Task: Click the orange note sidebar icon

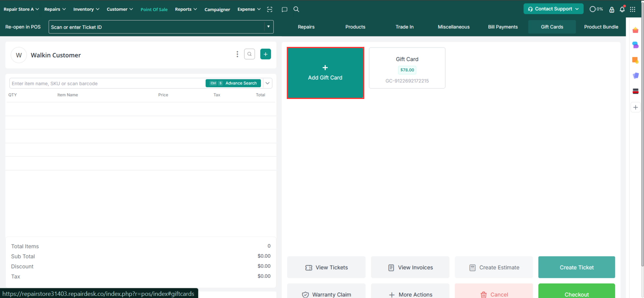Action: point(635,60)
